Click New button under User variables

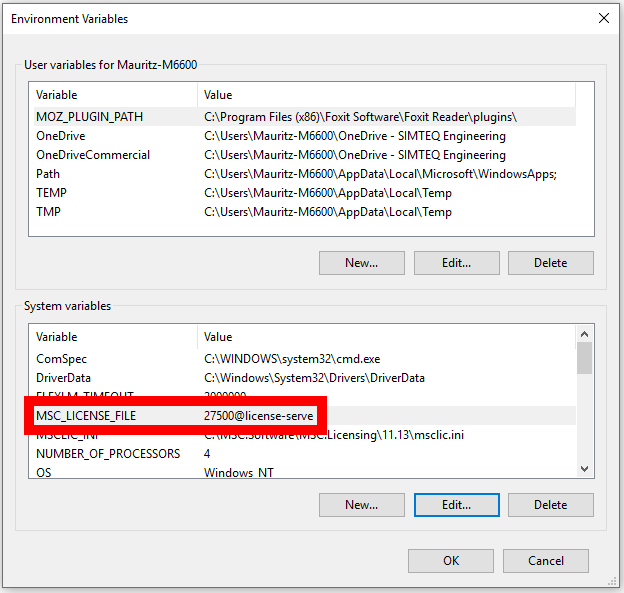[x=361, y=263]
